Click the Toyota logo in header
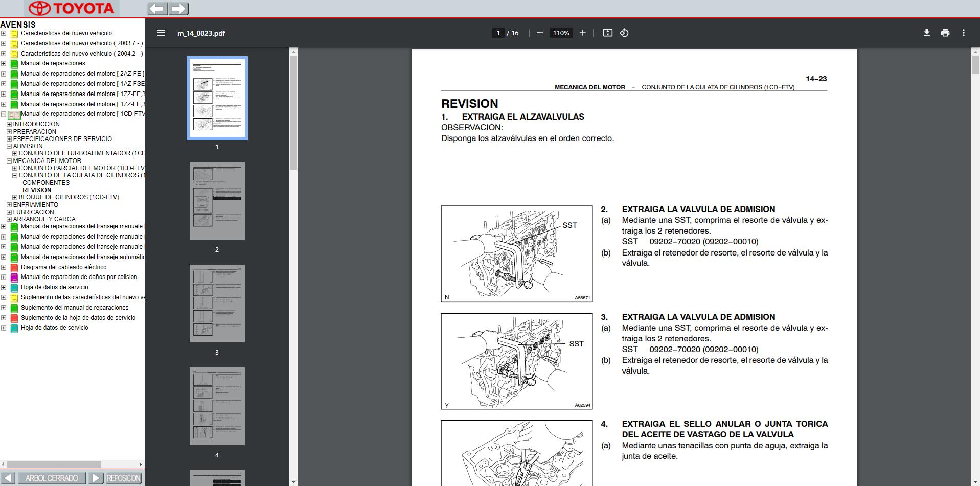 (72, 8)
